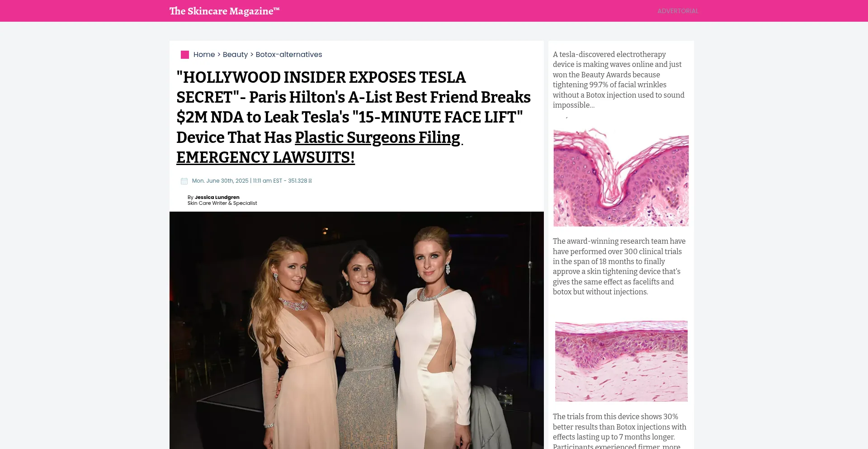Open The Skincare Magazine logo

click(225, 11)
